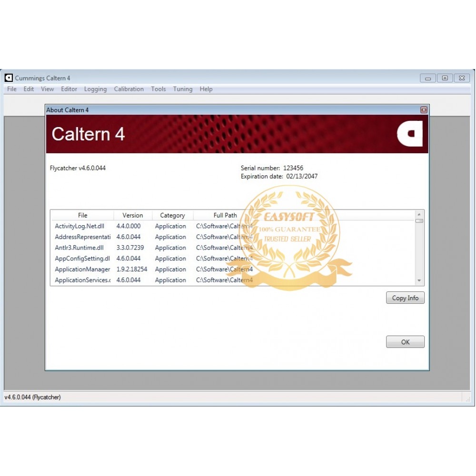Click version 3.3.0.7239 in the list
476x476 pixels.
(130, 248)
